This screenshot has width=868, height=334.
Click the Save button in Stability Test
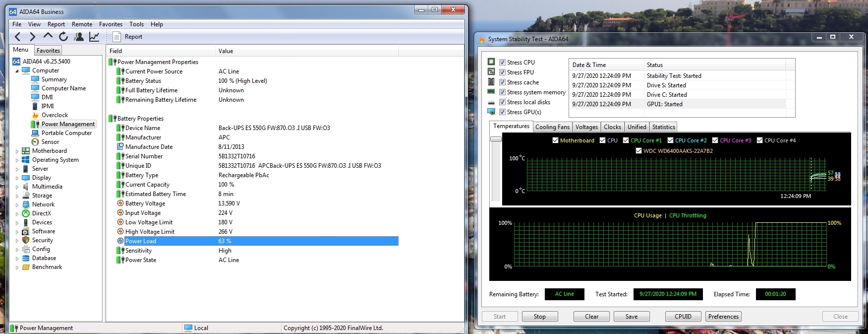(x=632, y=317)
